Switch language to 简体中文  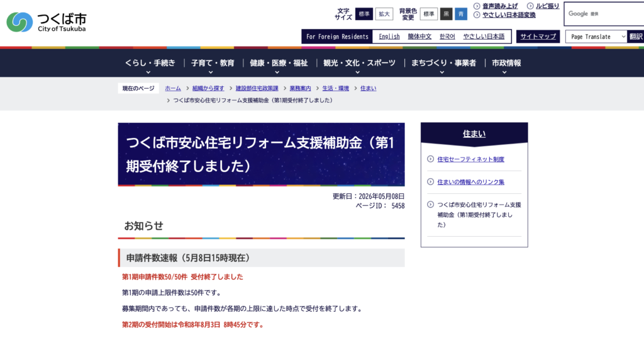pyautogui.click(x=419, y=37)
